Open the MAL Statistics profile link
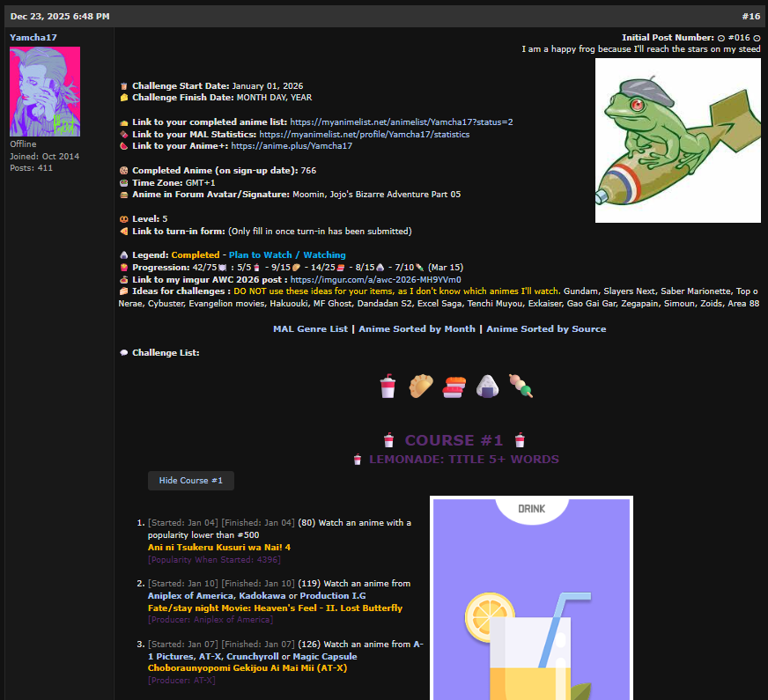Image resolution: width=768 pixels, height=700 pixels. coord(364,134)
